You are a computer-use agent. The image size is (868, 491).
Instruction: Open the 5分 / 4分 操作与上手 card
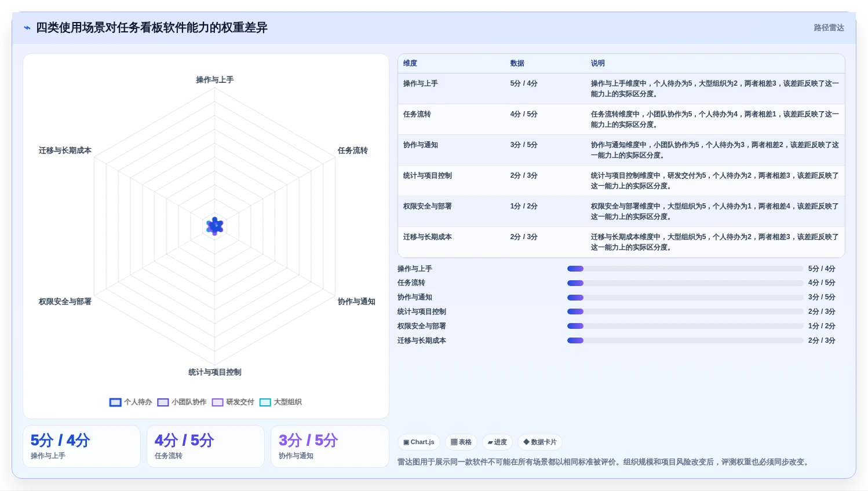pyautogui.click(x=82, y=446)
